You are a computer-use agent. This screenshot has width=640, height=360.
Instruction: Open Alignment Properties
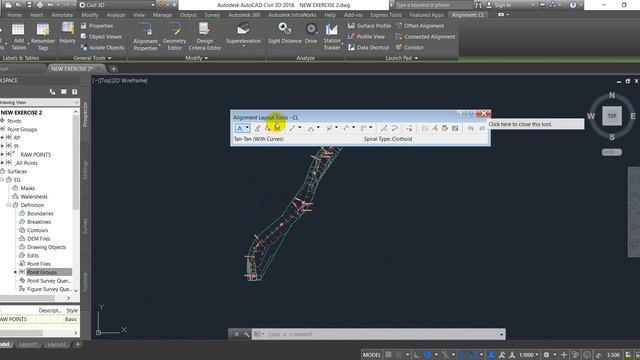point(145,36)
